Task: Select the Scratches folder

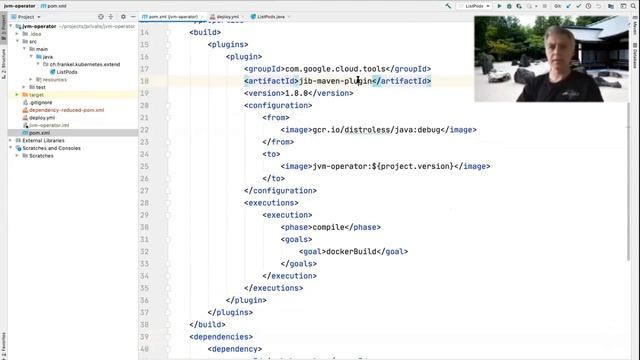Action: [x=41, y=156]
